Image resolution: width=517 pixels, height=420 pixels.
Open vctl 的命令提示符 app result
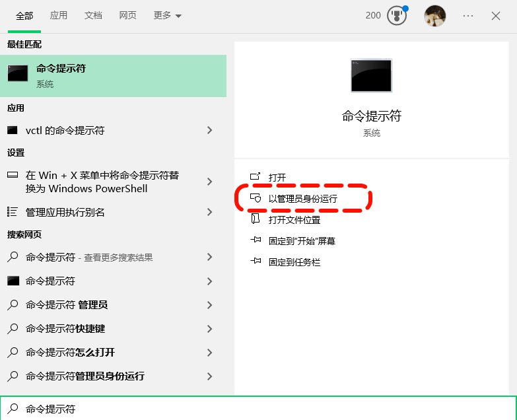tap(113, 130)
